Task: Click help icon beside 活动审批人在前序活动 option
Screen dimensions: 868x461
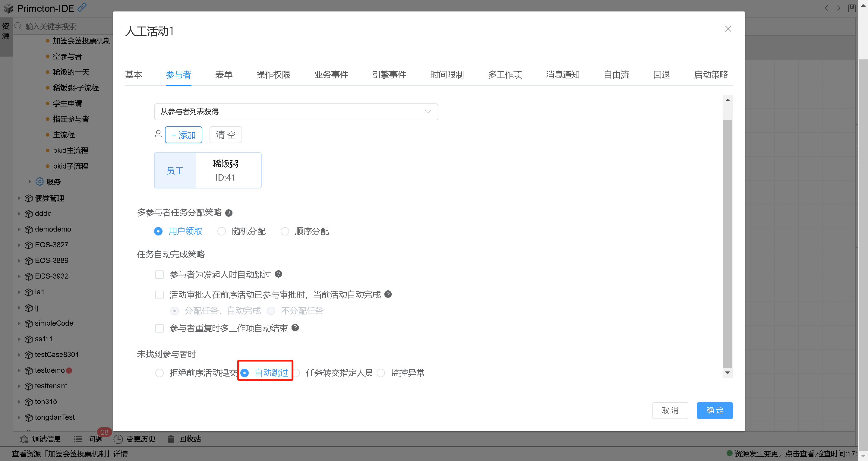Action: tap(388, 294)
